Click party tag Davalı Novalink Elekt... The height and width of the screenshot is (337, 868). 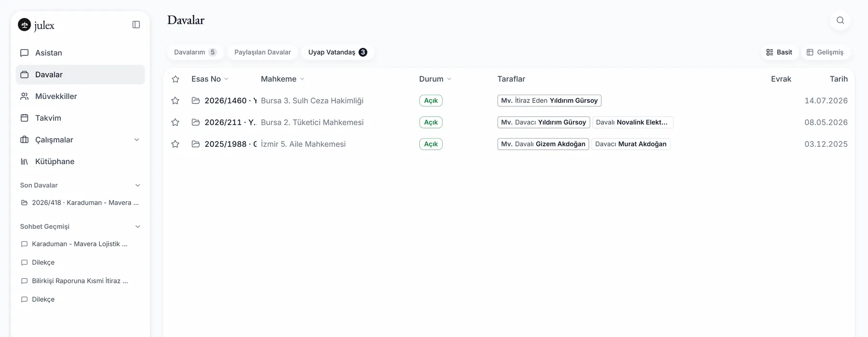click(x=632, y=122)
